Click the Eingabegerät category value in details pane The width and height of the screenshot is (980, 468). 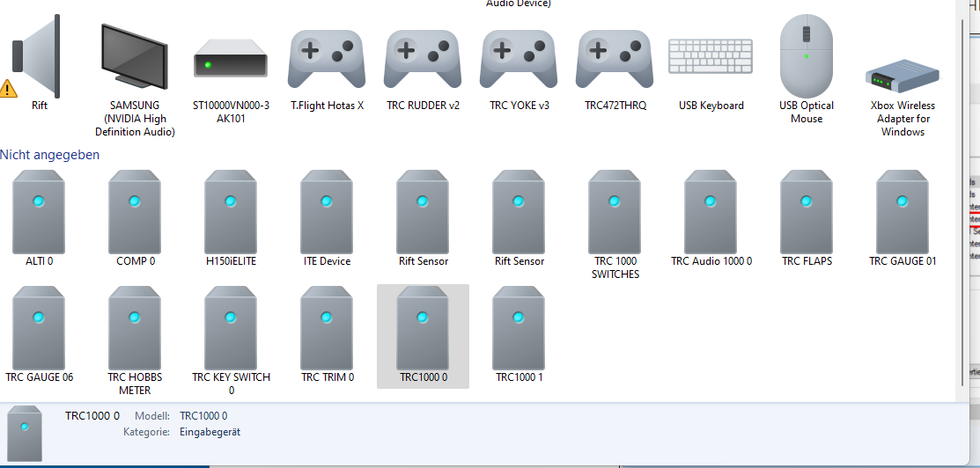pyautogui.click(x=210, y=432)
